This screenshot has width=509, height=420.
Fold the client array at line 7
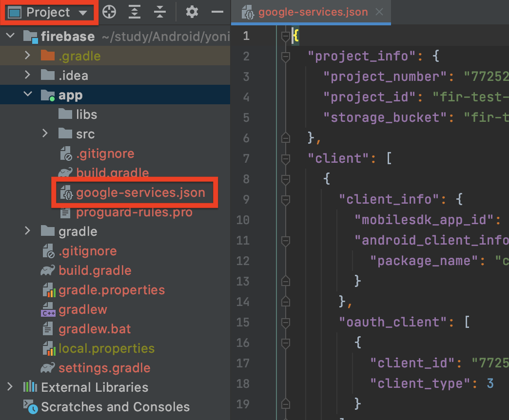coord(286,159)
